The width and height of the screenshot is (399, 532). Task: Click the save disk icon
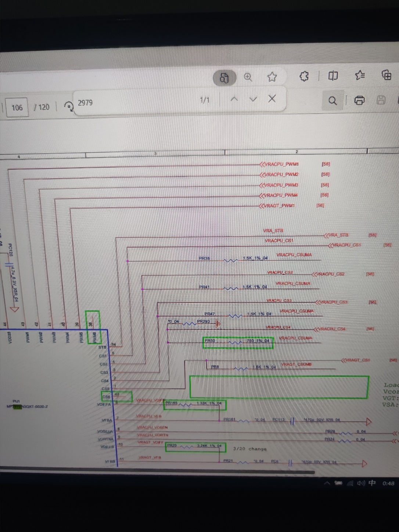pyautogui.click(x=381, y=100)
